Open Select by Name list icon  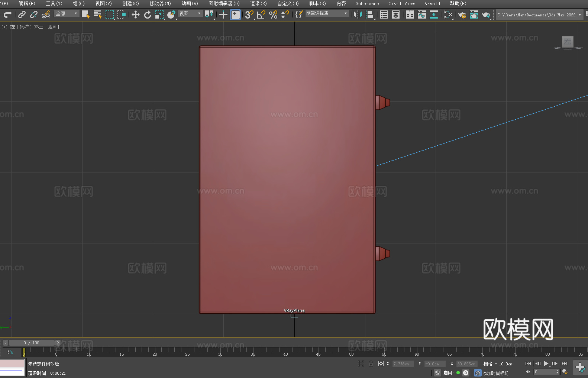tap(97, 14)
